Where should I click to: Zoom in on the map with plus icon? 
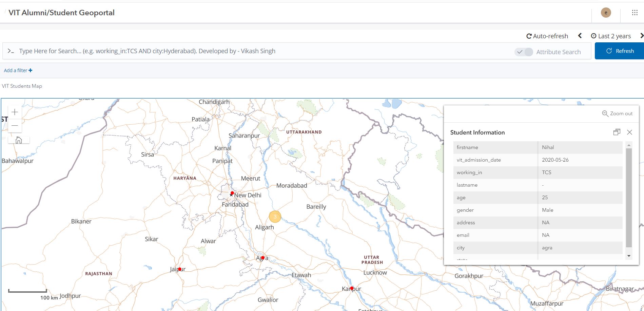coord(15,112)
